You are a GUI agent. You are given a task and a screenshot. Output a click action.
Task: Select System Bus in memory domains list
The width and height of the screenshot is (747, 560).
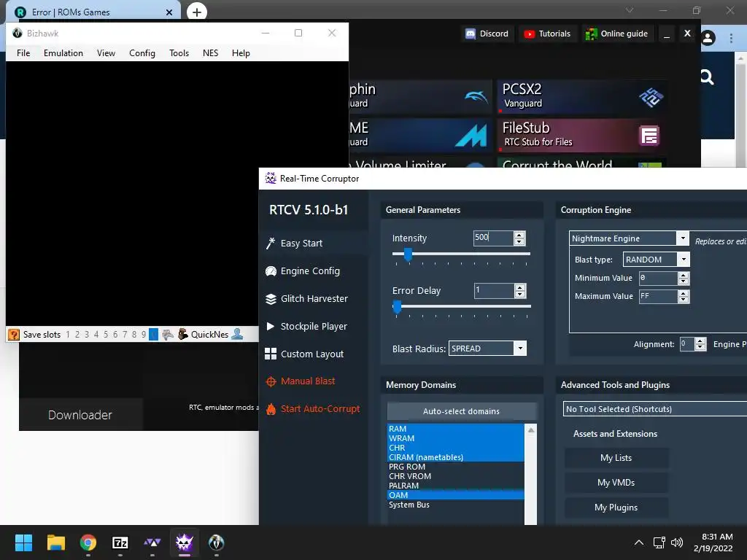[456, 505]
